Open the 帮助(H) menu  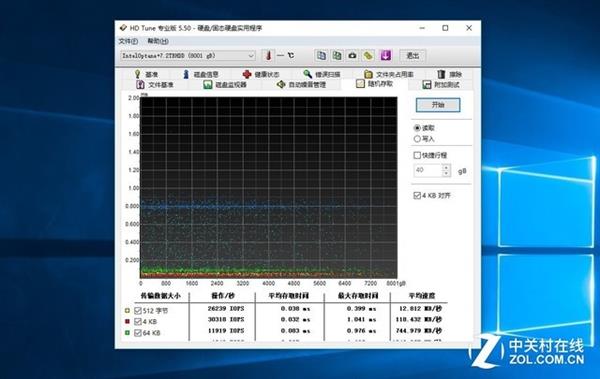[158, 41]
